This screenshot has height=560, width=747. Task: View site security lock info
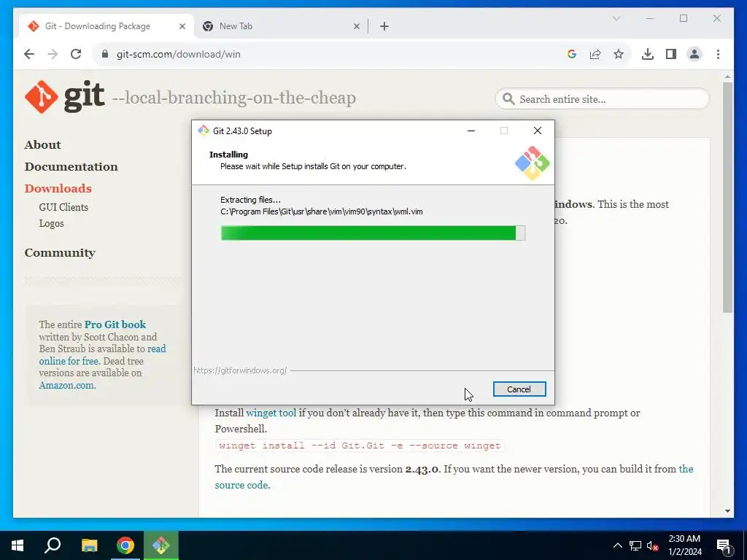click(x=105, y=54)
